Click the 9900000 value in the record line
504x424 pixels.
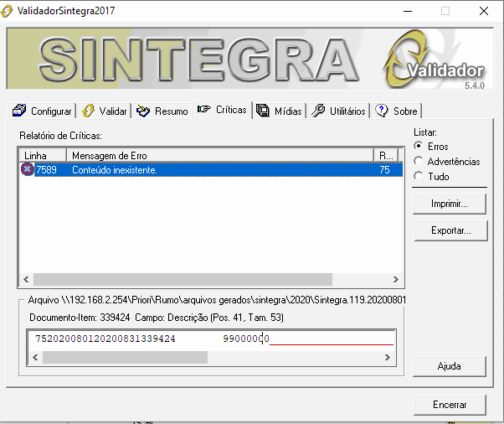pyautogui.click(x=246, y=339)
